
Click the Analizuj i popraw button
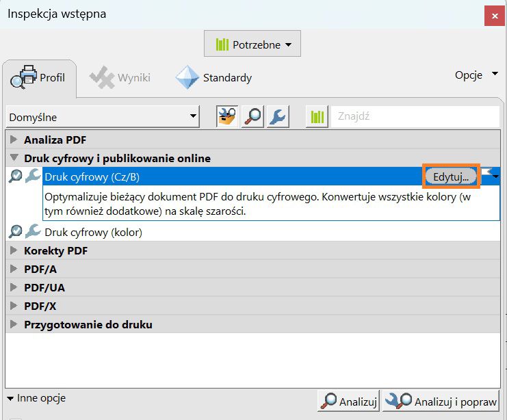[441, 401]
